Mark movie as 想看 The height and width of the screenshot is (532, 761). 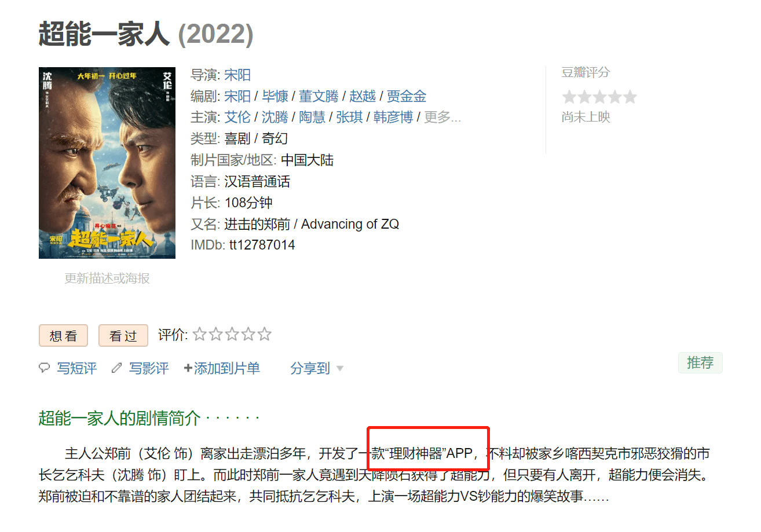63,336
